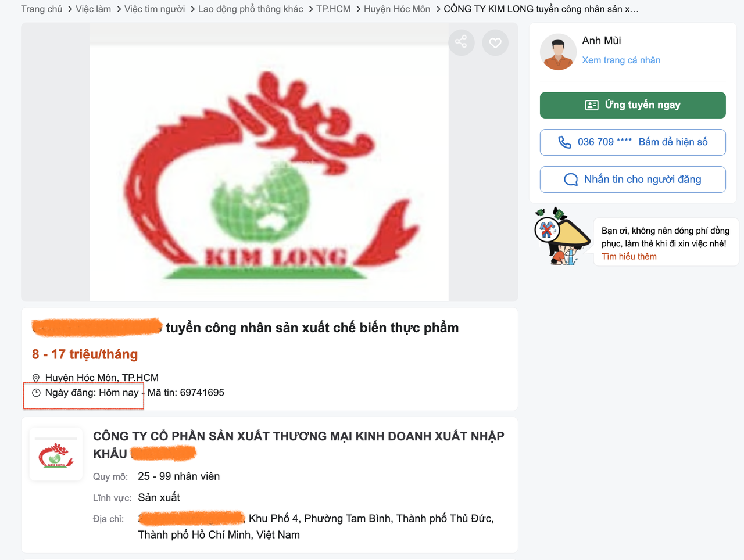744x560 pixels.
Task: Open Huyện Hóc Môn breadcrumb
Action: [397, 9]
